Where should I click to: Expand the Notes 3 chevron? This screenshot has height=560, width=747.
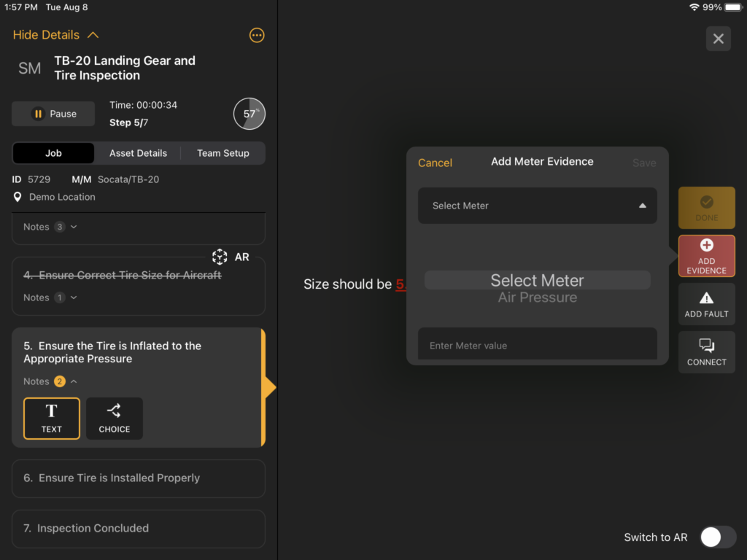pyautogui.click(x=74, y=227)
